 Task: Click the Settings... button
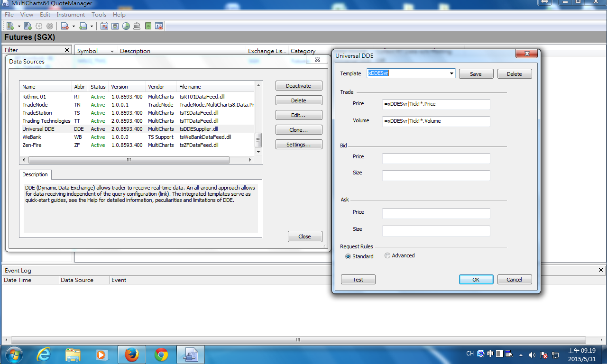click(299, 145)
